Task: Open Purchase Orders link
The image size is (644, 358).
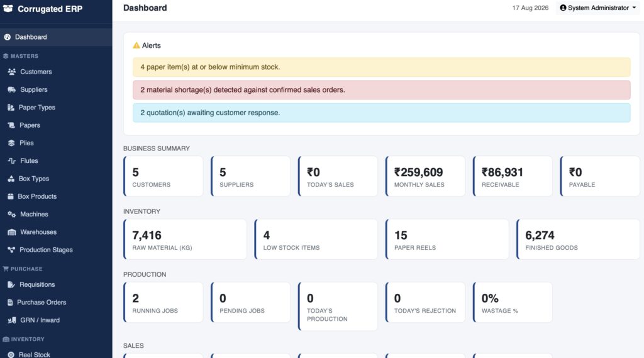Action: (56, 303)
